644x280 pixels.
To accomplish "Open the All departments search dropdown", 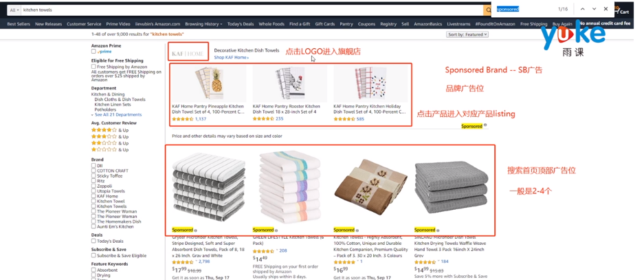I will tap(15, 10).
